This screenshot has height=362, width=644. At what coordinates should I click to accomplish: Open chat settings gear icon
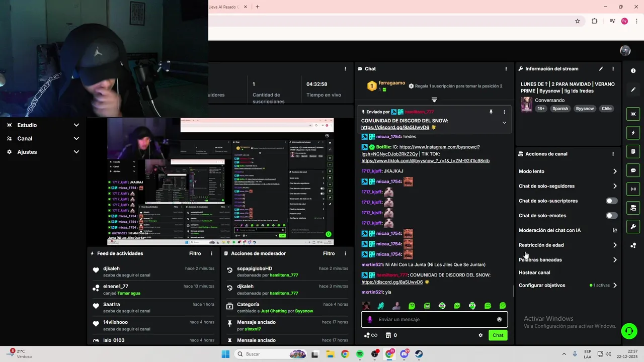480,335
